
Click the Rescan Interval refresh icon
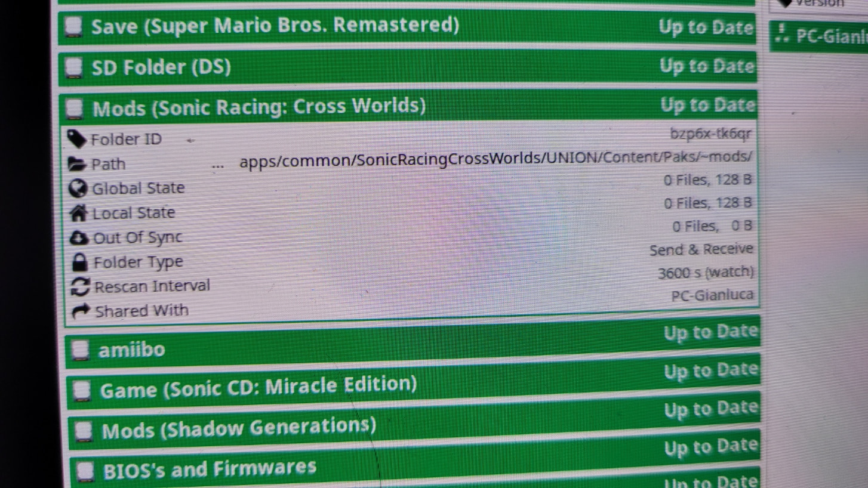(80, 287)
